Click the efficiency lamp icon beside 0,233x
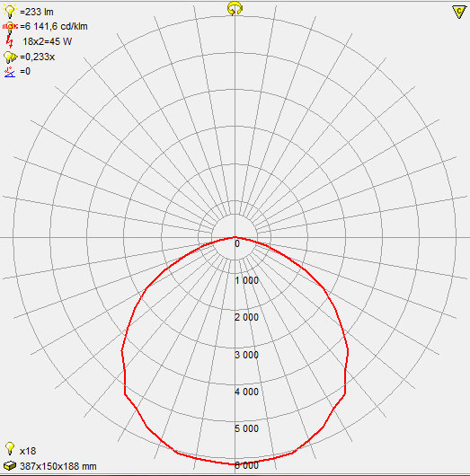 [x=10, y=57]
